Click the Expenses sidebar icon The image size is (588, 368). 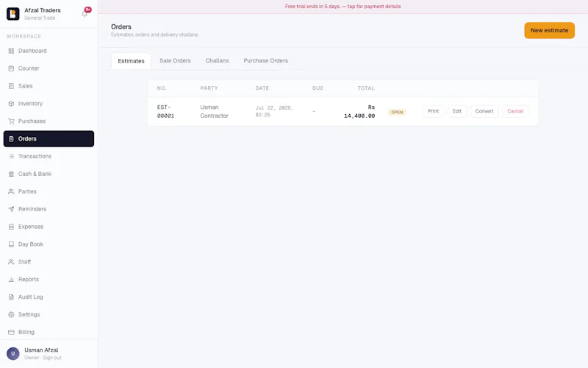click(11, 227)
